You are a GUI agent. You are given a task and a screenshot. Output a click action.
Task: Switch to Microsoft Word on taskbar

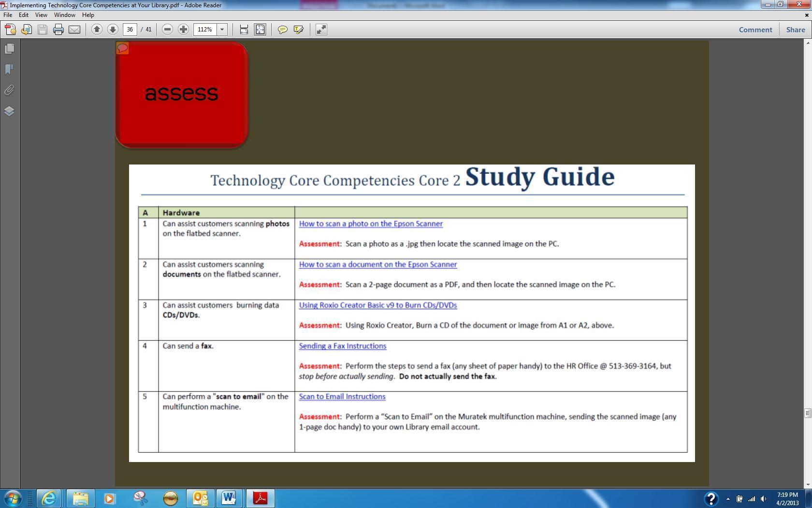pyautogui.click(x=229, y=498)
